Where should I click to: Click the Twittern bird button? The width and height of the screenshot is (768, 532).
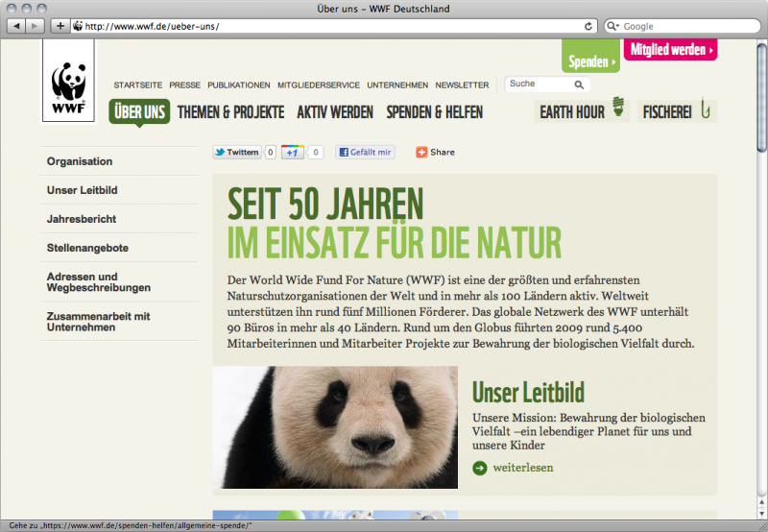point(237,153)
